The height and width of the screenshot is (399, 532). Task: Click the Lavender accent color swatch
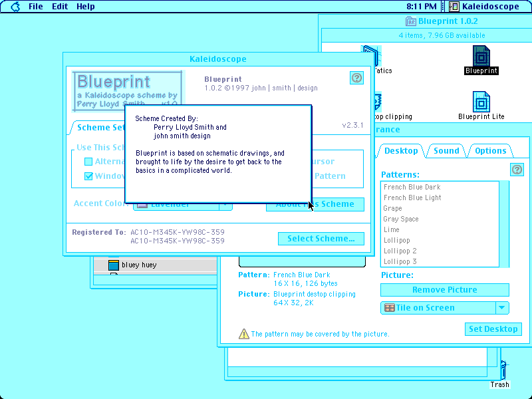coord(142,206)
